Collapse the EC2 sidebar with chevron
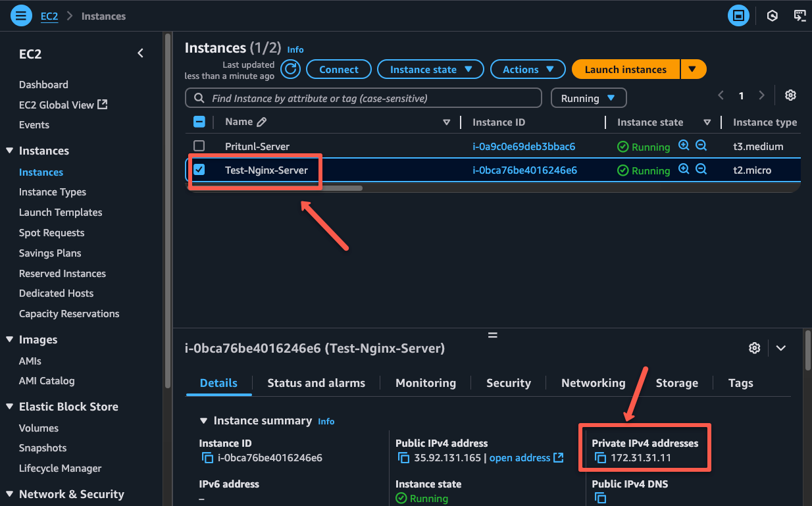Screen dimensions: 812x506 [x=140, y=53]
